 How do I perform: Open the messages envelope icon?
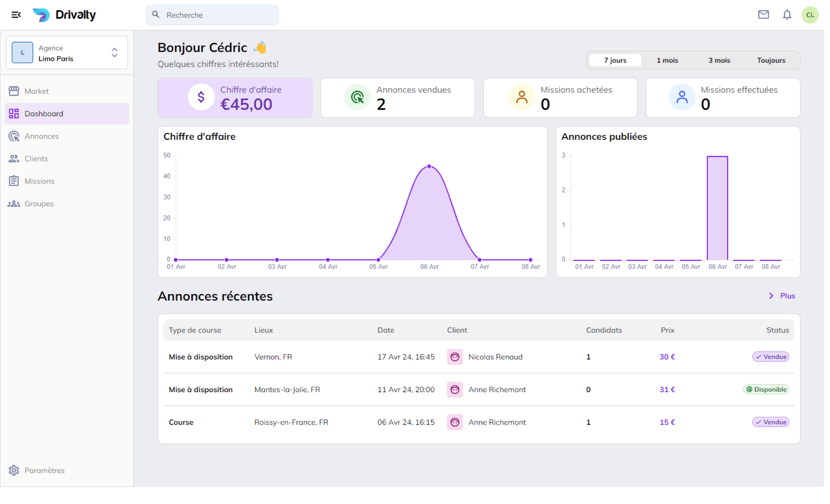(x=764, y=15)
